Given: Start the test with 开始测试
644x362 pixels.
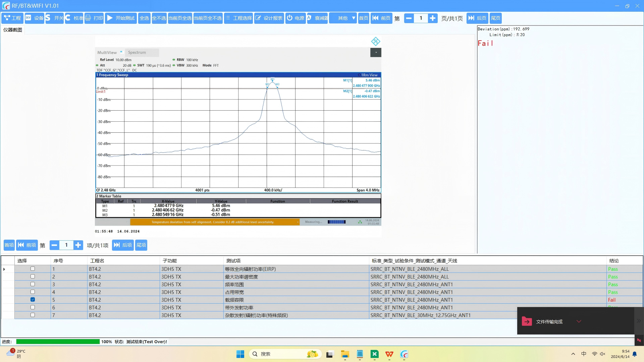Looking at the screenshot, I should tap(121, 18).
